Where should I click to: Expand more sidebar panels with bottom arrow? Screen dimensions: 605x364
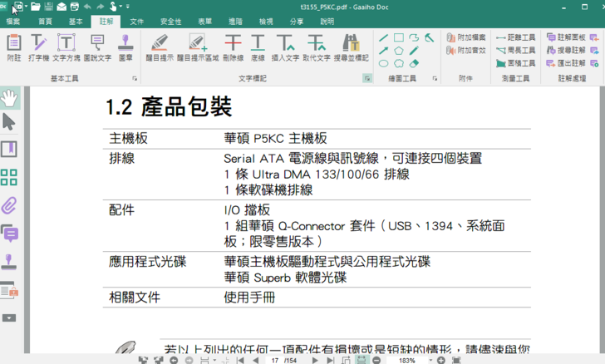point(9,318)
